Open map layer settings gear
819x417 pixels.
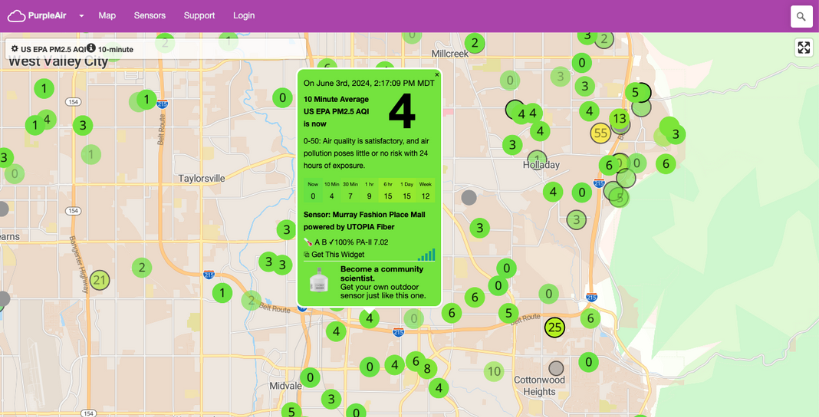pyautogui.click(x=14, y=48)
